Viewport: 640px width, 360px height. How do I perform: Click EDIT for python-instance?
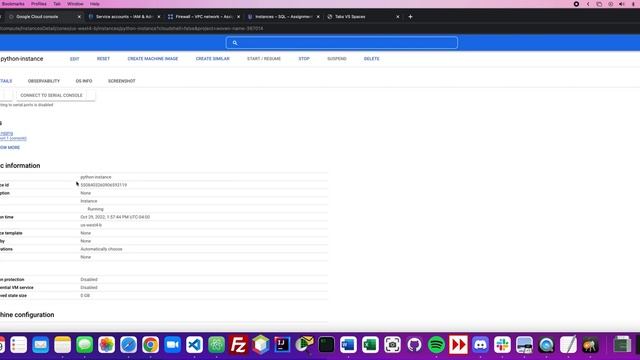(x=75, y=59)
